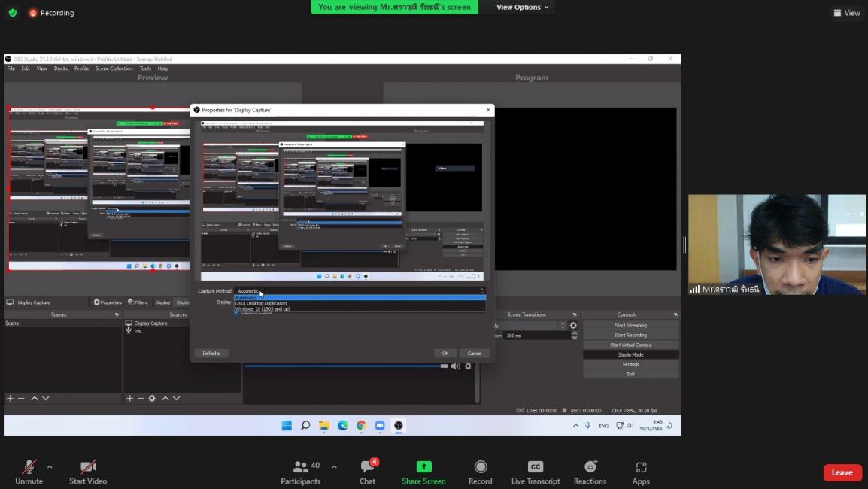Click the audio mixer gear icon
This screenshot has height=489, width=868.
(469, 366)
